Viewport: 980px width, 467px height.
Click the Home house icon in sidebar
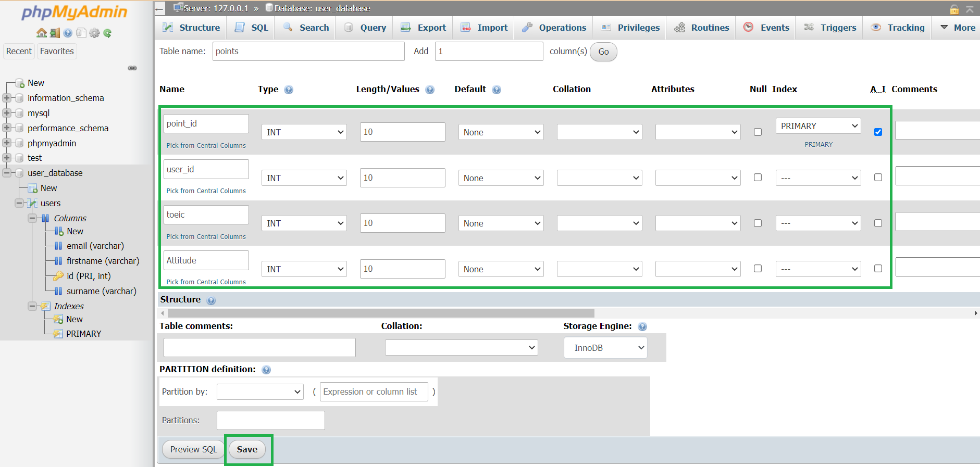42,33
